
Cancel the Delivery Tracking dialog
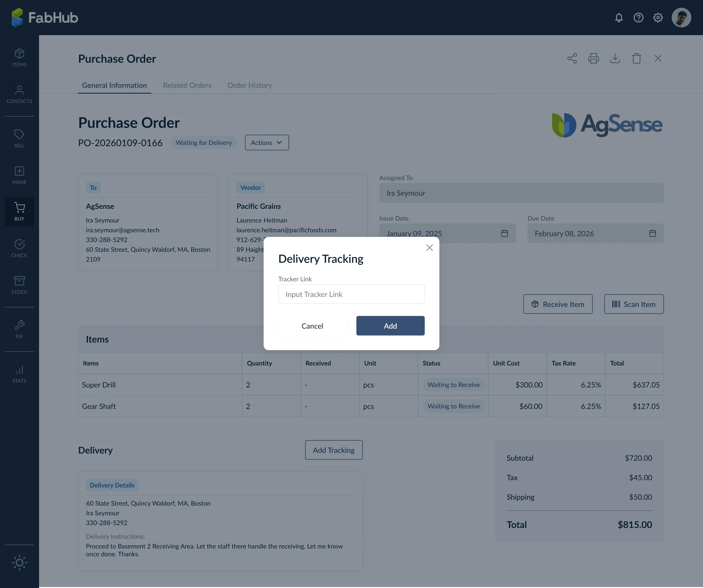pyautogui.click(x=312, y=326)
